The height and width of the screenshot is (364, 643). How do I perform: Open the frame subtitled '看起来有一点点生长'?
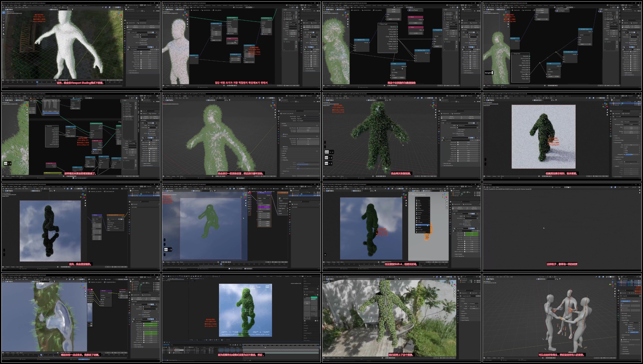pyautogui.click(x=81, y=318)
